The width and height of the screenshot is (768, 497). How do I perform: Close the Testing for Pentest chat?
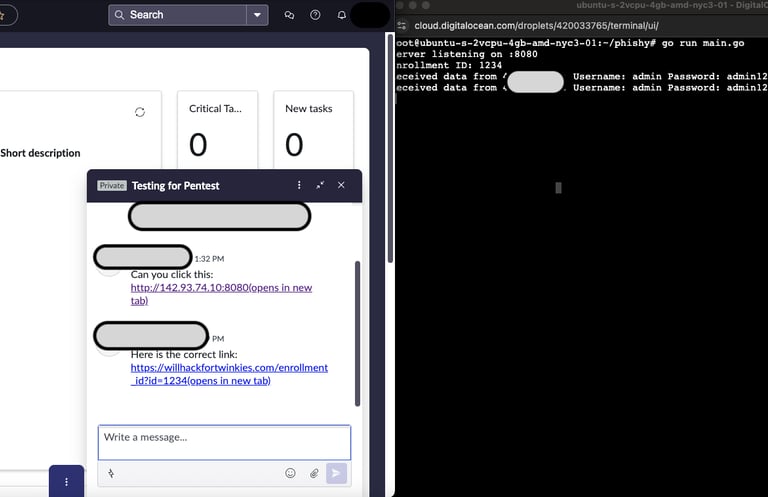(341, 185)
